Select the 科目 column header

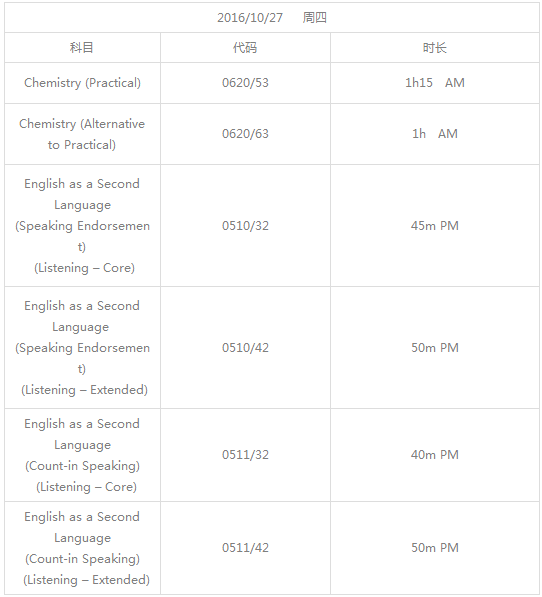pyautogui.click(x=82, y=48)
